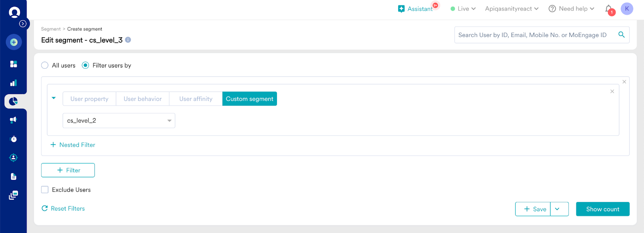Expand the sidebar with arrow toggle
Screen dimensions: 644x233
(x=23, y=24)
